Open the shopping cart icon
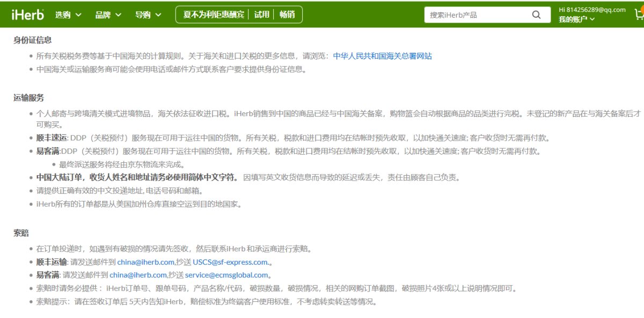The height and width of the screenshot is (318, 644). click(639, 15)
